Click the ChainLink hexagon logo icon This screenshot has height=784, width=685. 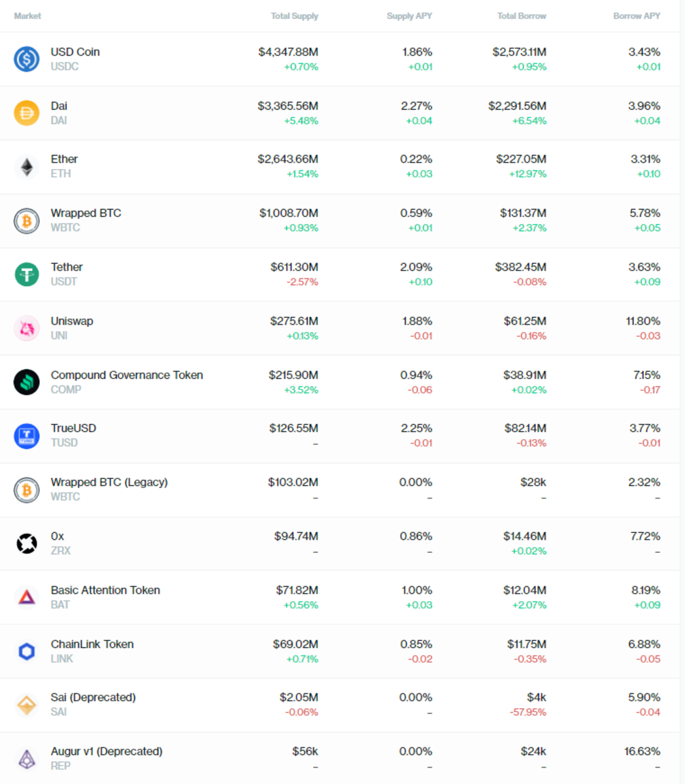coord(27,651)
